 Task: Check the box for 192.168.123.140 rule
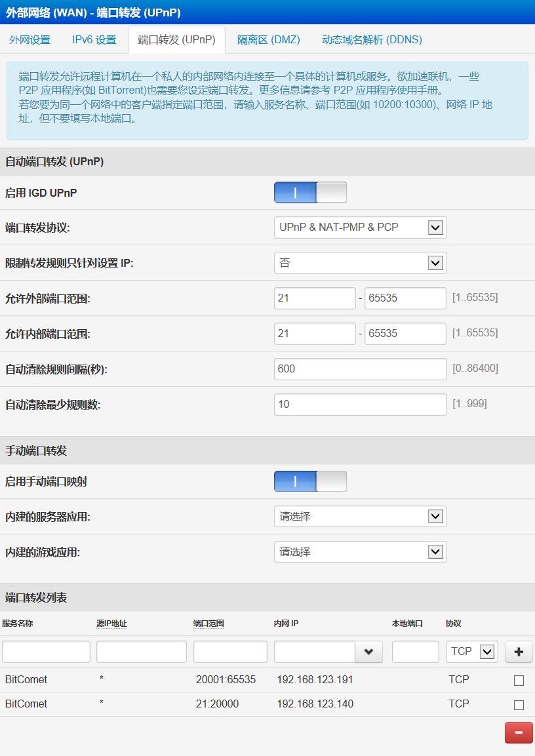pyautogui.click(x=519, y=705)
